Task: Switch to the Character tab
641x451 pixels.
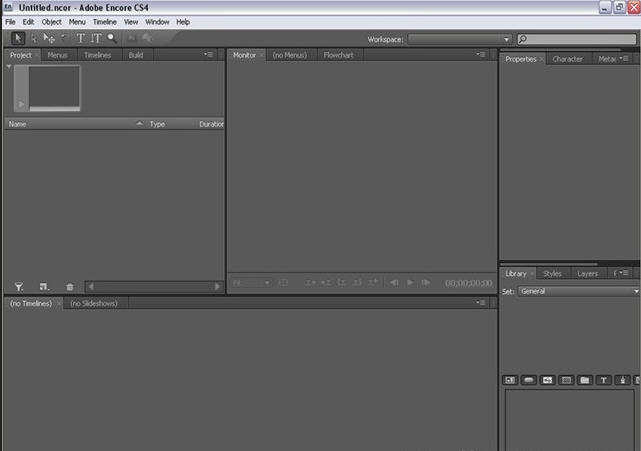Action: 567,59
